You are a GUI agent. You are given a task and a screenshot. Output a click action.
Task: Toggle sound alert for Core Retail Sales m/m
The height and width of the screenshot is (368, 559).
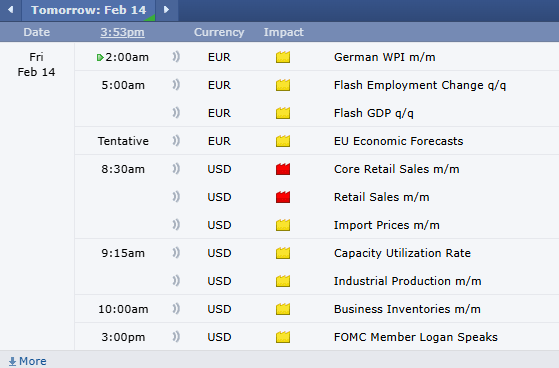pyautogui.click(x=176, y=169)
